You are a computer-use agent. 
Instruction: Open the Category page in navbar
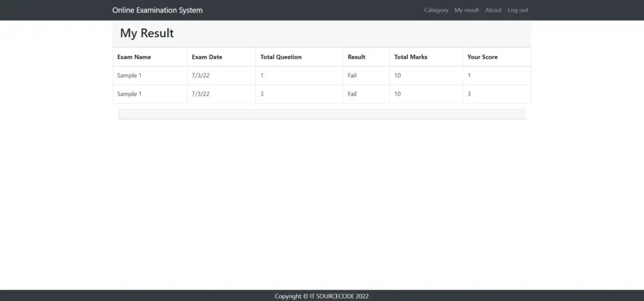coord(436,10)
